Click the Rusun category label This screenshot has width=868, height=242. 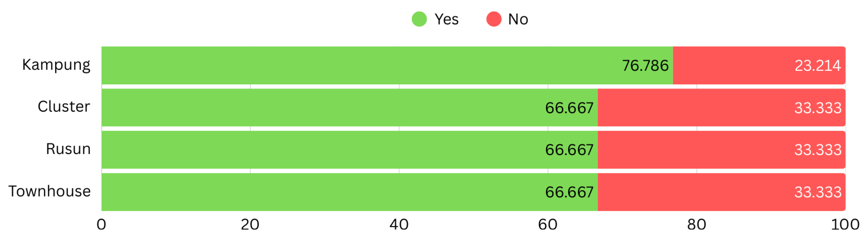(x=68, y=149)
